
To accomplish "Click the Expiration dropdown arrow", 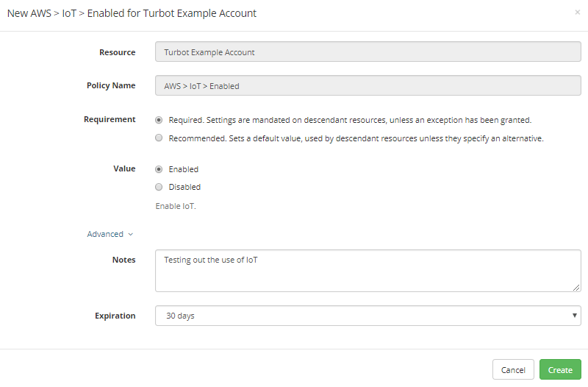I will [x=574, y=316].
